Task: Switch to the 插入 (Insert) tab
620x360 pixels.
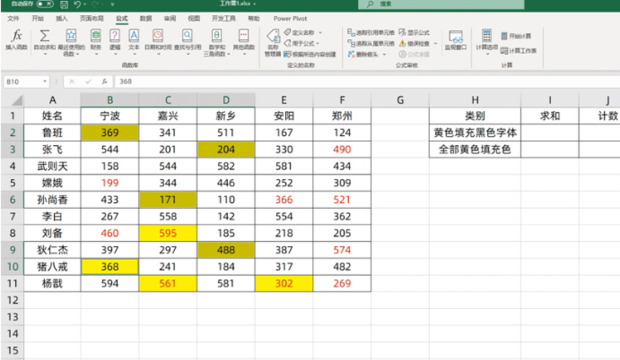Action: click(62, 19)
